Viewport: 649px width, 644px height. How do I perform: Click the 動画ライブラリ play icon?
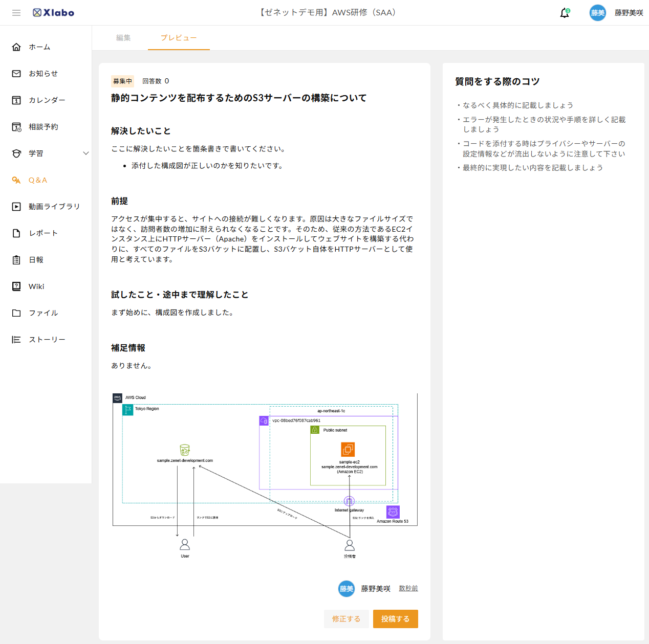point(16,207)
